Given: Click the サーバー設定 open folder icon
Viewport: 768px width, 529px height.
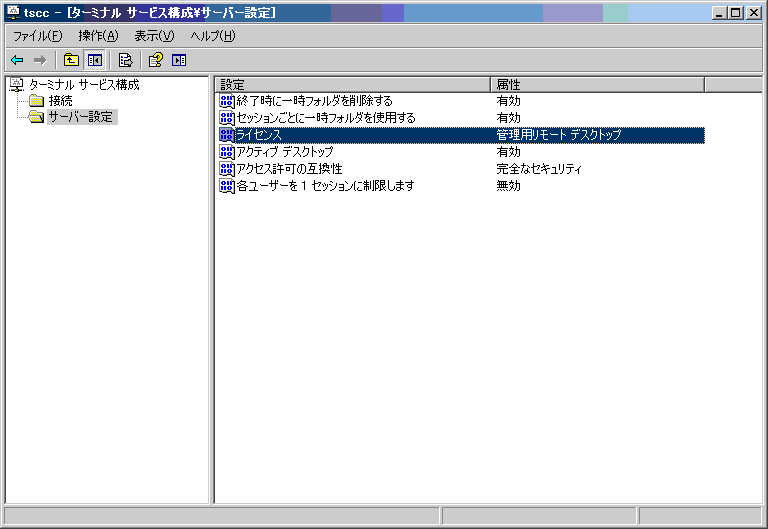Looking at the screenshot, I should 36,117.
